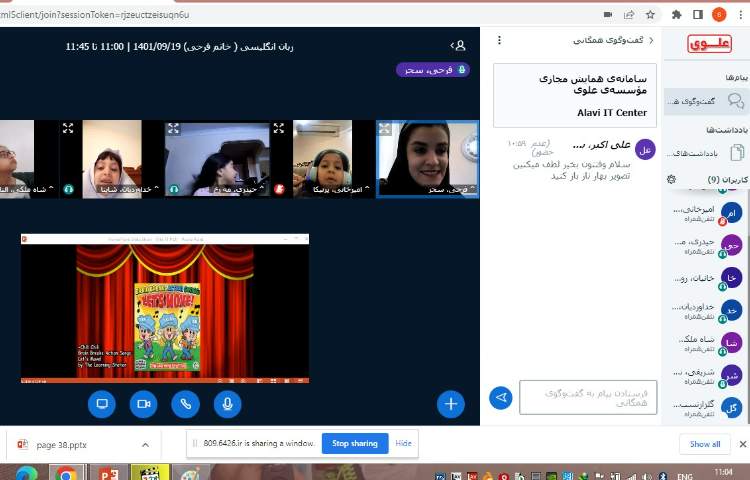Toggle the microphone mute button
Image resolution: width=750 pixels, height=480 pixels.
point(227,404)
